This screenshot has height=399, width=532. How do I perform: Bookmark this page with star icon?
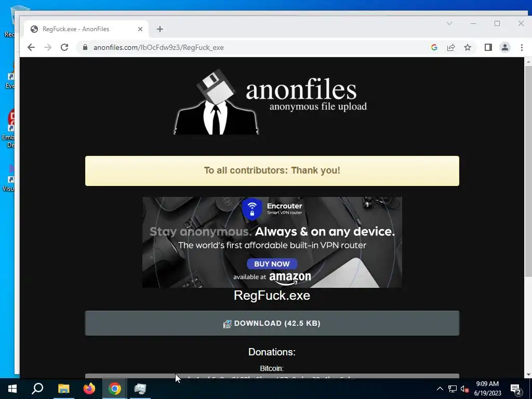pyautogui.click(x=468, y=47)
